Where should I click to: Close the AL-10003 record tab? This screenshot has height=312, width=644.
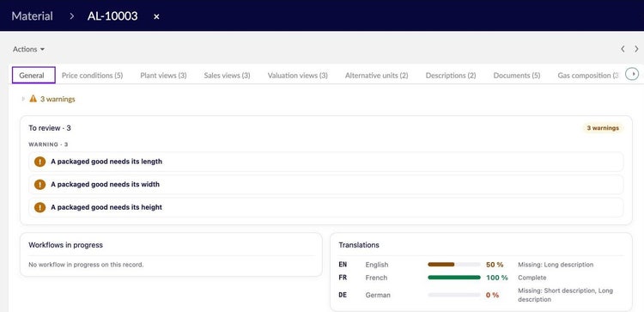pyautogui.click(x=156, y=17)
